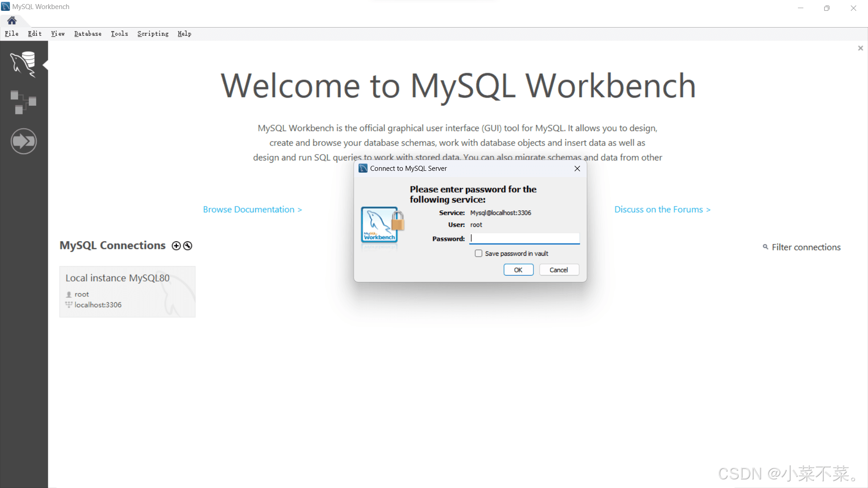Click the filter connections magnifier icon
Screen dimensions: 868x488
[765, 247]
